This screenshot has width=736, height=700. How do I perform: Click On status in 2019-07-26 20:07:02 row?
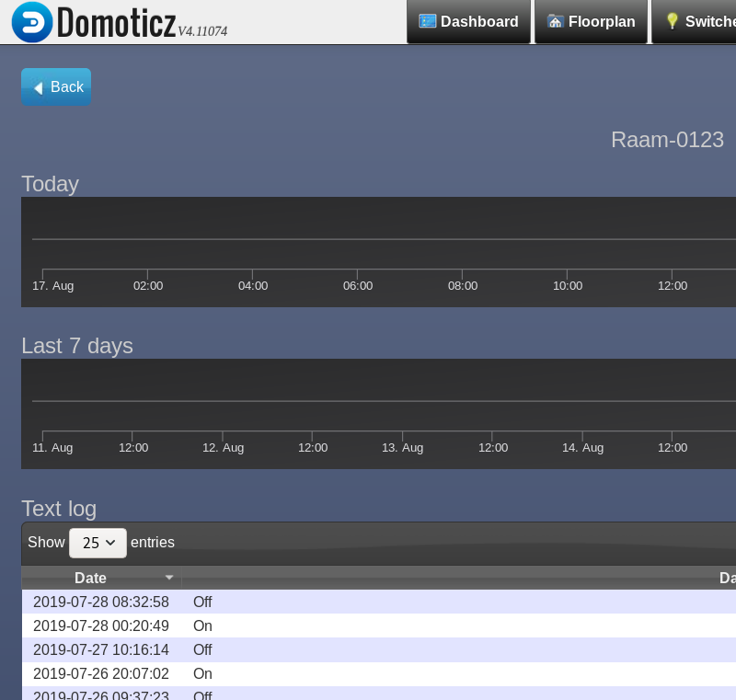point(202,673)
